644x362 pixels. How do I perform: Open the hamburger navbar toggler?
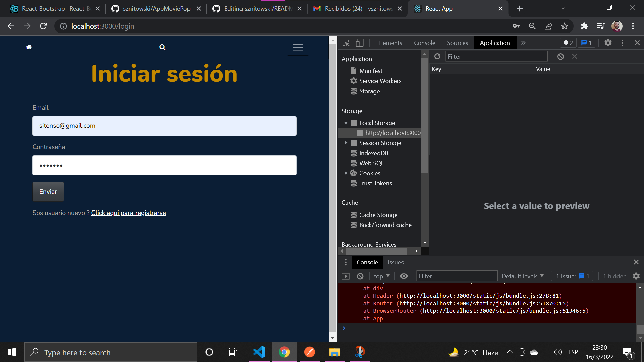pos(298,48)
